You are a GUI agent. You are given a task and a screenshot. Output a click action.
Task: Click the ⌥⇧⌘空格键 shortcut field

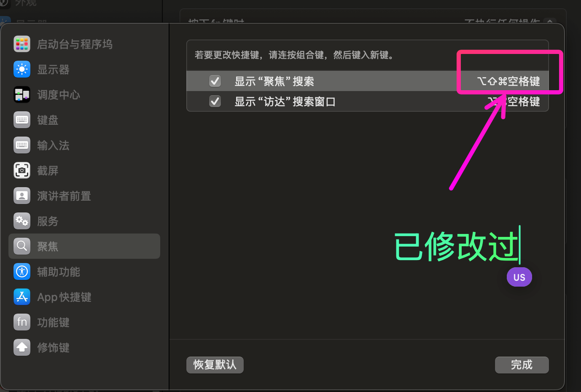pos(508,81)
